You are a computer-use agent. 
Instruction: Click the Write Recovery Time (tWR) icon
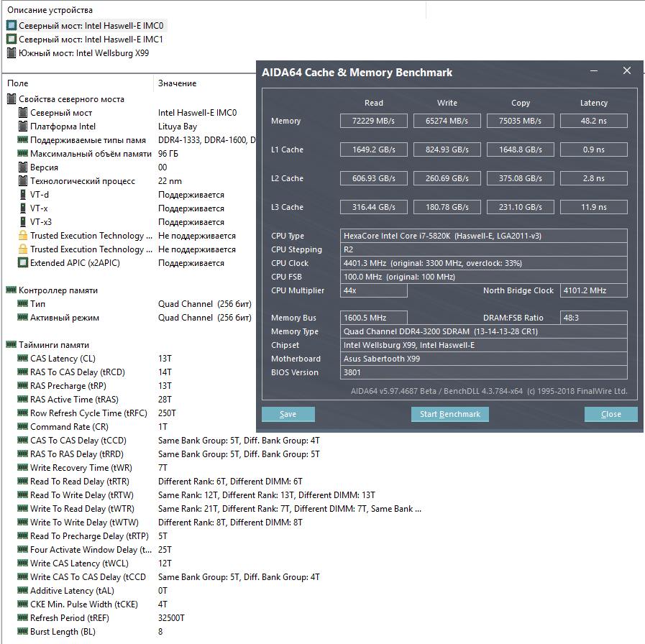[23, 468]
